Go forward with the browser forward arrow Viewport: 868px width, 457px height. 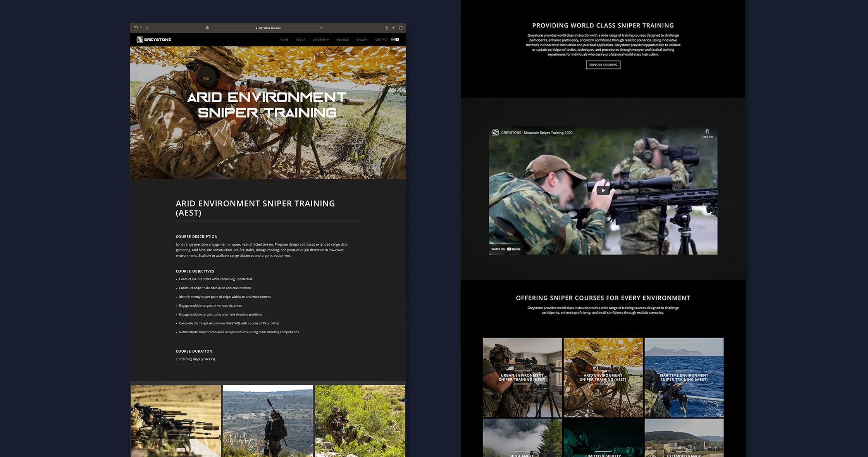[154, 28]
